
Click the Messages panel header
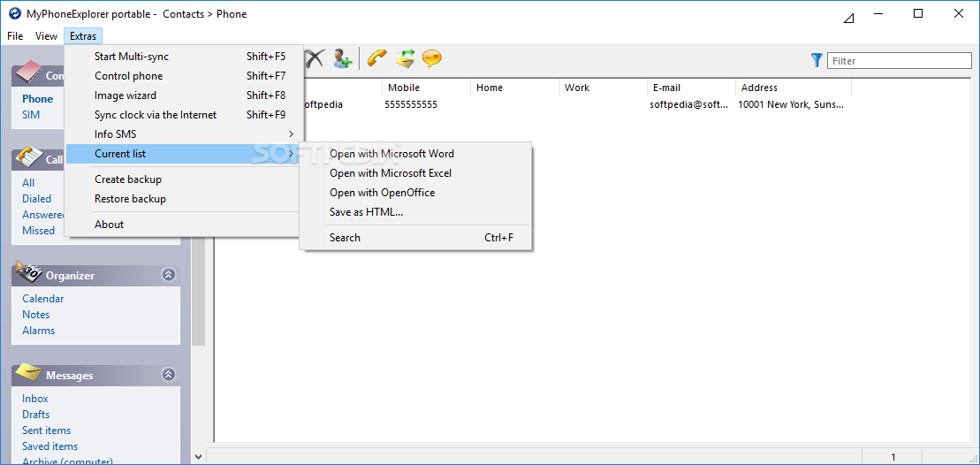click(95, 375)
